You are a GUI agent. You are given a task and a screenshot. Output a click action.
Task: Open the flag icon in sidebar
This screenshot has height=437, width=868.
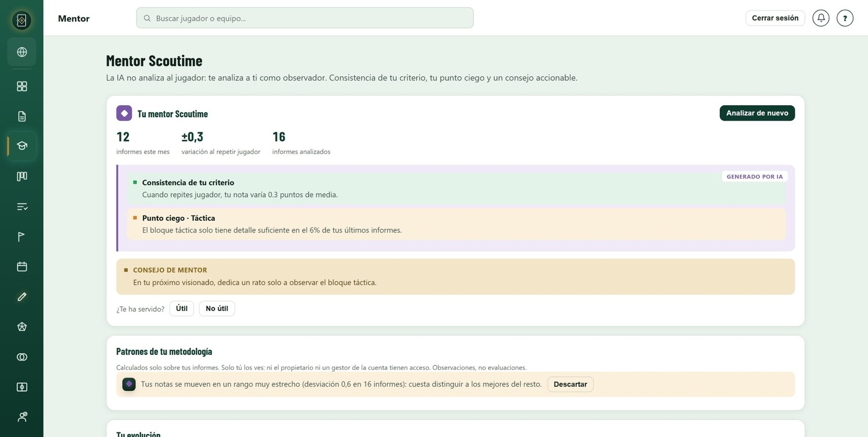pos(22,236)
